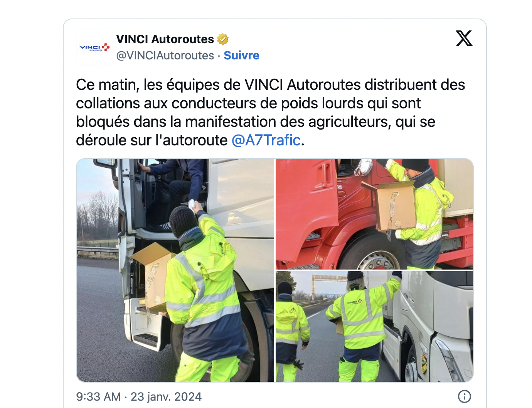The height and width of the screenshot is (408, 532).
Task: Enlarge the white truck photo
Action: pyautogui.click(x=175, y=270)
